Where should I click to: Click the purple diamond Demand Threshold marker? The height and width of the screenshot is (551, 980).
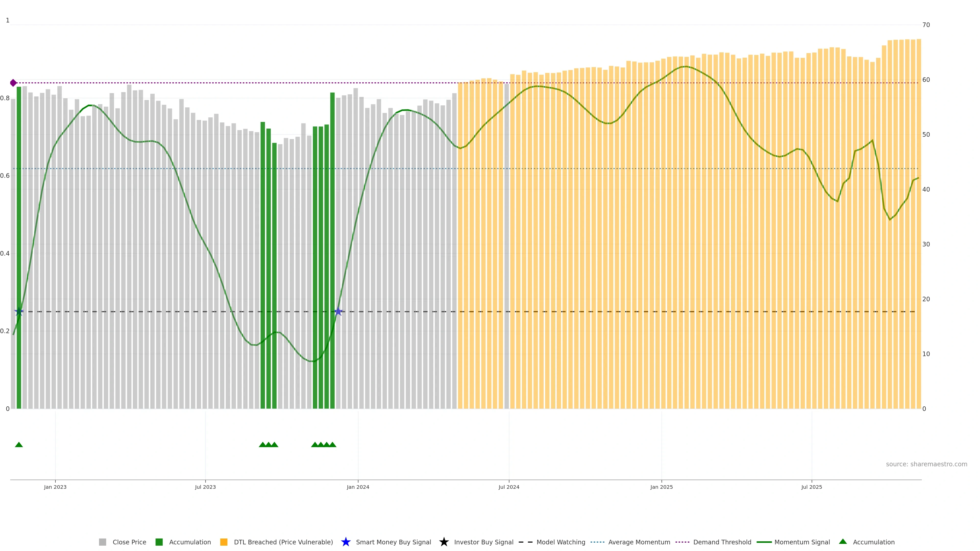coord(13,83)
